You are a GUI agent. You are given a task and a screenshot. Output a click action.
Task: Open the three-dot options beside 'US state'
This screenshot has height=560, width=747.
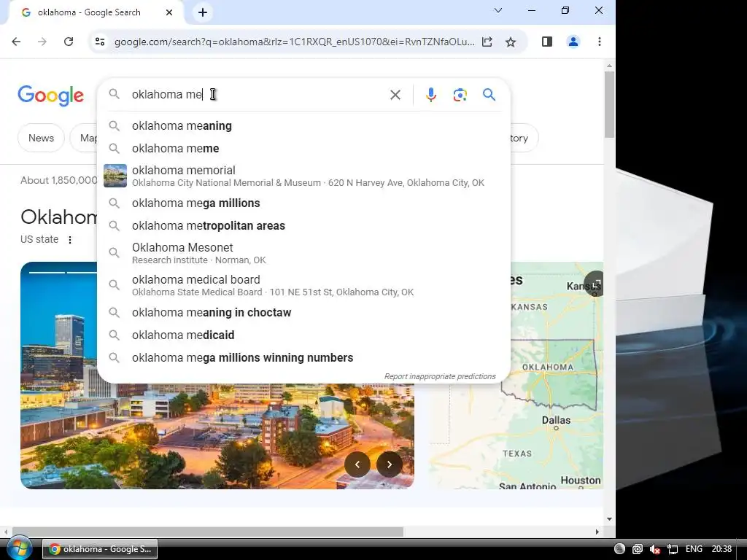(70, 239)
